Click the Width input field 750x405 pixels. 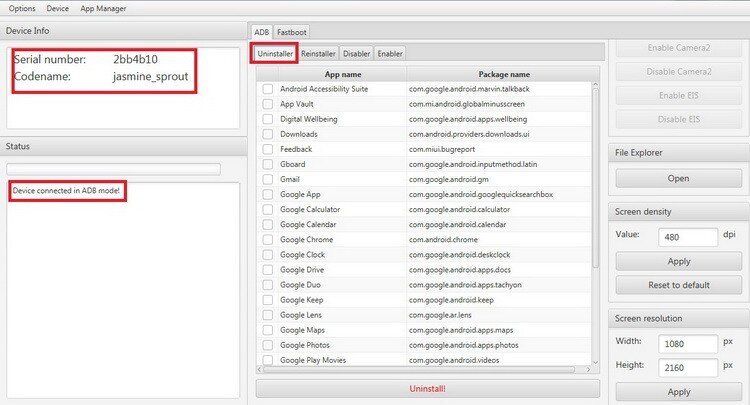point(688,344)
